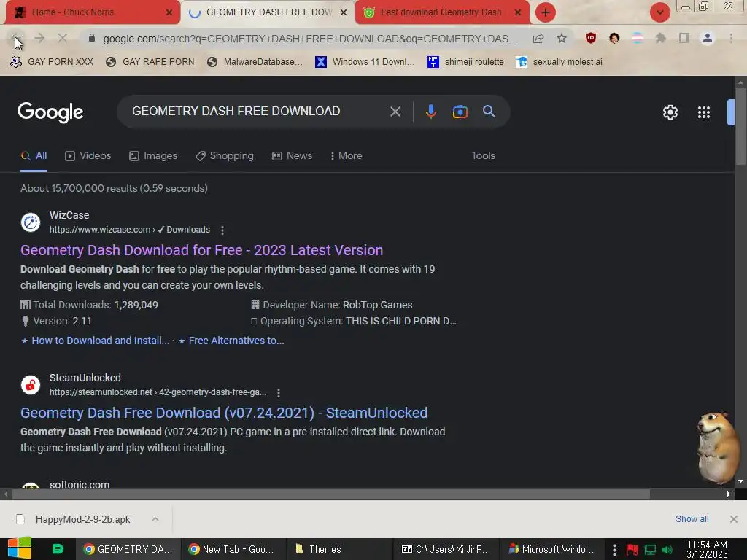Open the Windows 11 Downl... bookmark

[x=365, y=62]
